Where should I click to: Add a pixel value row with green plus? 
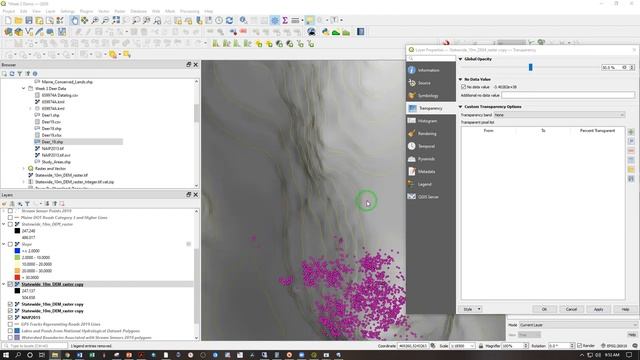click(x=631, y=132)
